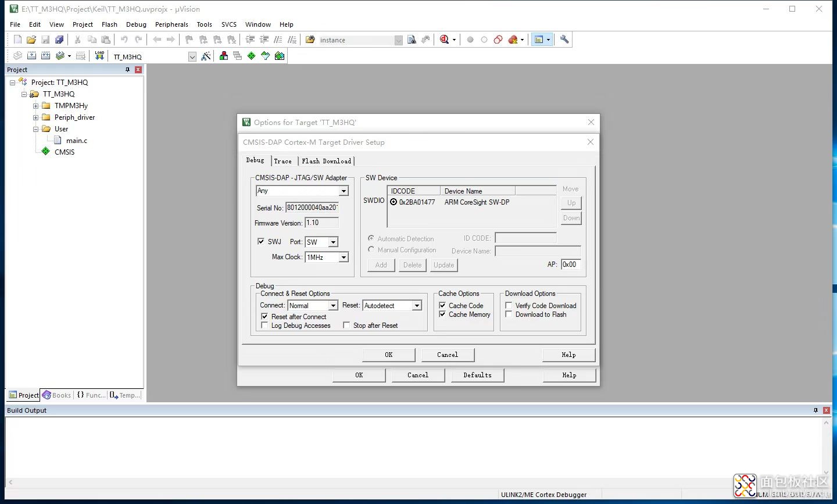Open the CMSIS-DAP adapter 'Any' dropdown
Image resolution: width=837 pixels, height=504 pixels.
344,191
